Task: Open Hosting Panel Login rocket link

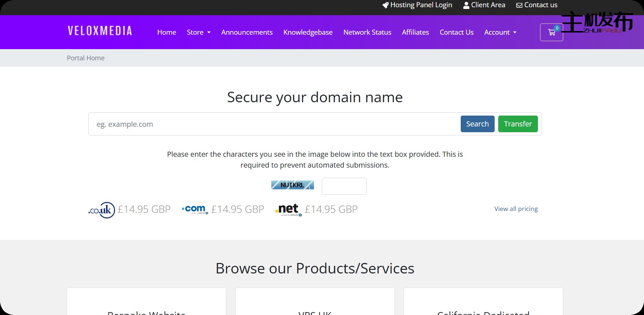Action: tap(417, 5)
